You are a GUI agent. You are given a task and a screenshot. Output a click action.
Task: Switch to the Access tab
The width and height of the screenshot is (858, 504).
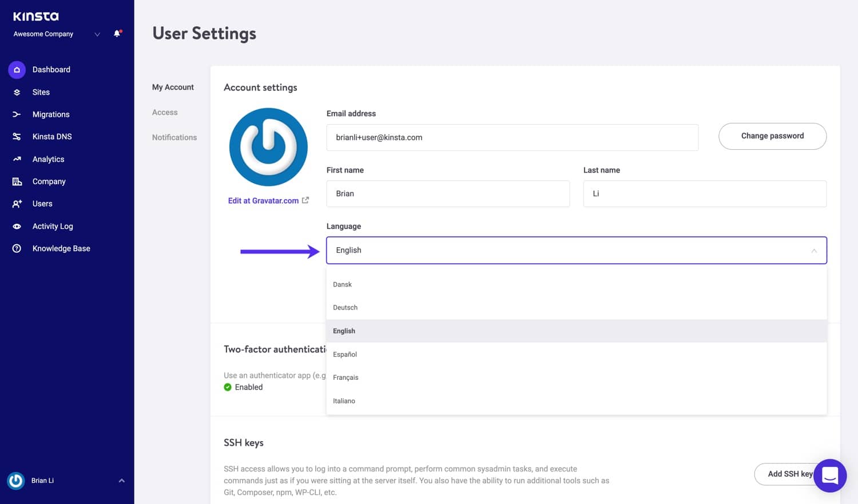[x=165, y=113]
